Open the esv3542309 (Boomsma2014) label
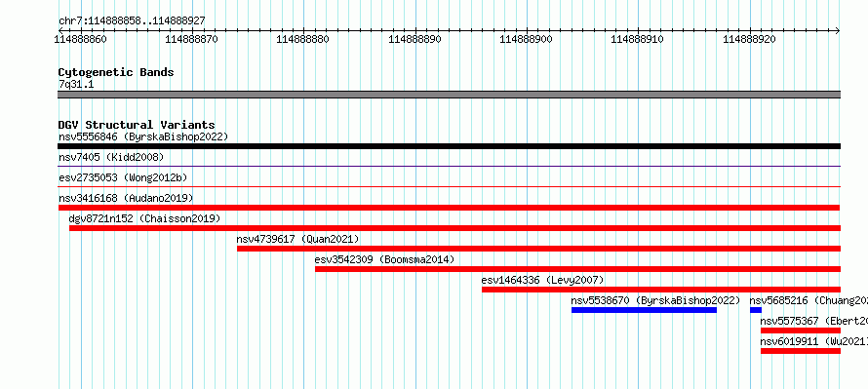 [384, 259]
